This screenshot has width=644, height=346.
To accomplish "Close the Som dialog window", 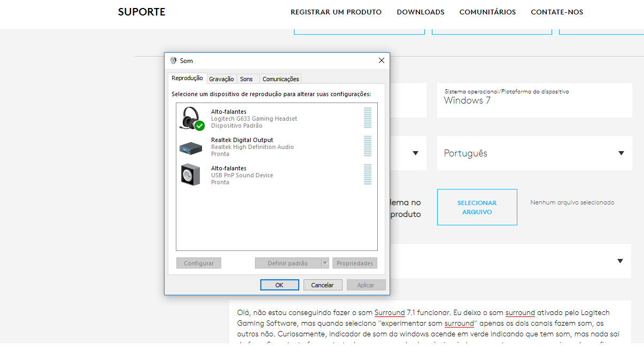I will coord(382,61).
